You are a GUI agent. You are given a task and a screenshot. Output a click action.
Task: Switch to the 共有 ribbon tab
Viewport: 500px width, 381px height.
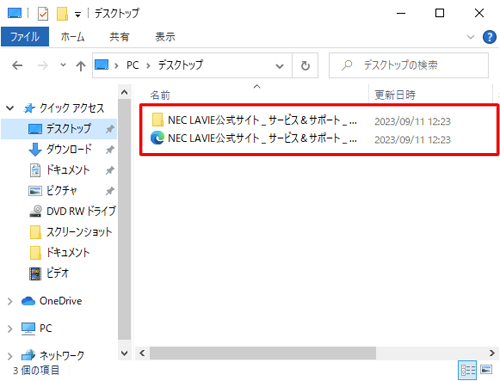tap(119, 37)
